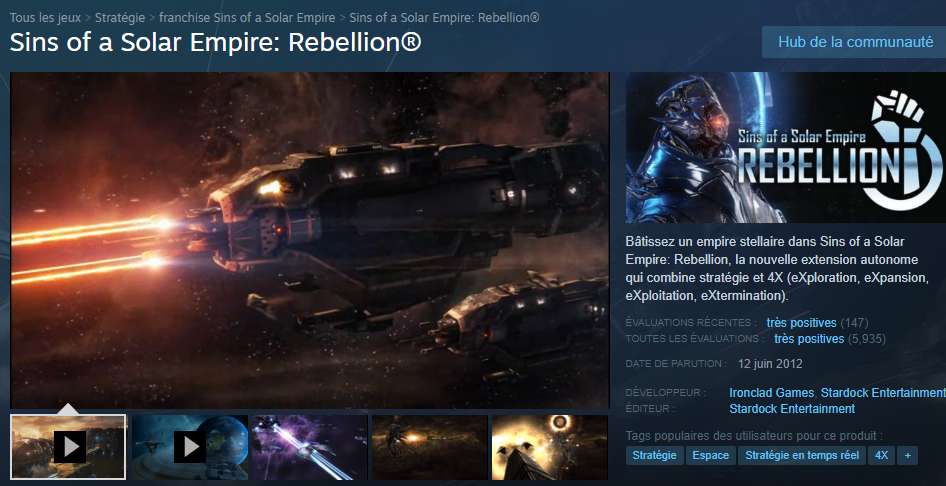Open the Stratégie breadcrumb category
Viewport: 946px width, 486px height.
[x=119, y=17]
